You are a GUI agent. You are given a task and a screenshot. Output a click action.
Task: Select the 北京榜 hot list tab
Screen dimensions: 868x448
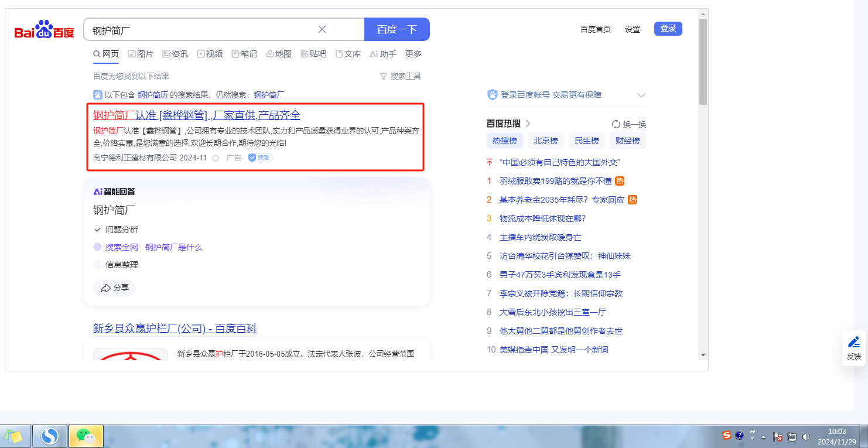coord(545,141)
